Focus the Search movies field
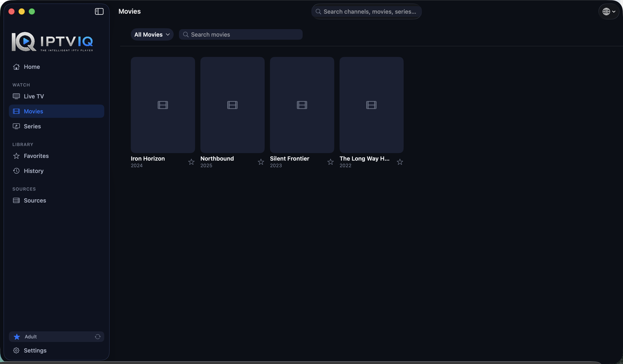The width and height of the screenshot is (623, 364). (241, 35)
